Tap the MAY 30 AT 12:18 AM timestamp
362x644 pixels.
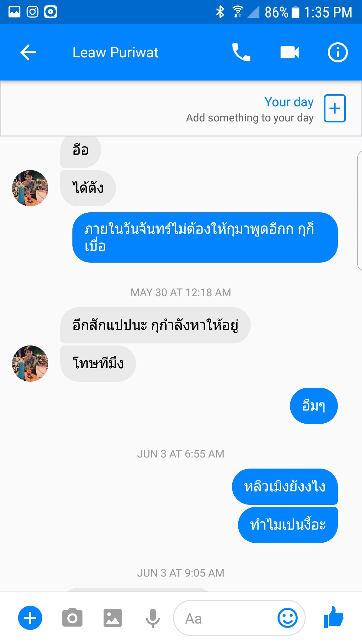(181, 292)
